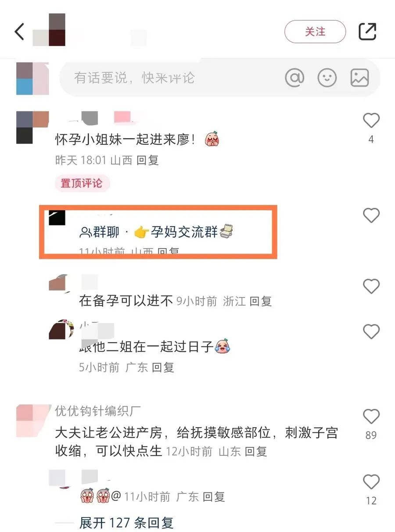
Task: Like the 孕妈交流群 group chat comment
Action: (371, 215)
